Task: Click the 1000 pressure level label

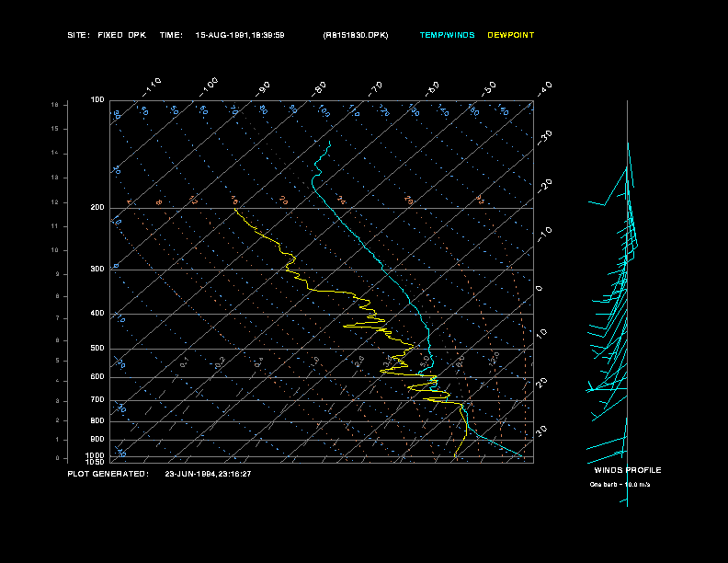Action: coord(96,455)
